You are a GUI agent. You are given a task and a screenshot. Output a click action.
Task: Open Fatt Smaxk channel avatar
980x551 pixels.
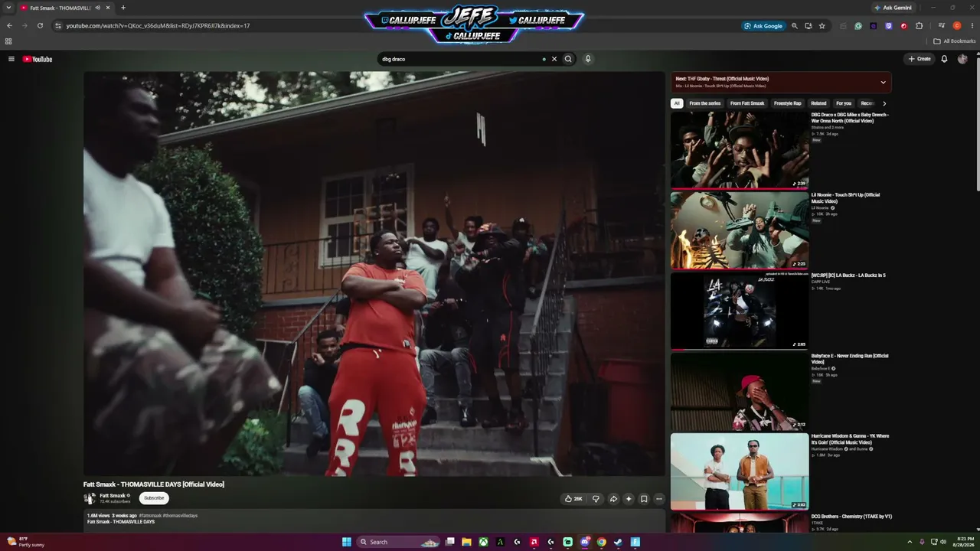(90, 498)
